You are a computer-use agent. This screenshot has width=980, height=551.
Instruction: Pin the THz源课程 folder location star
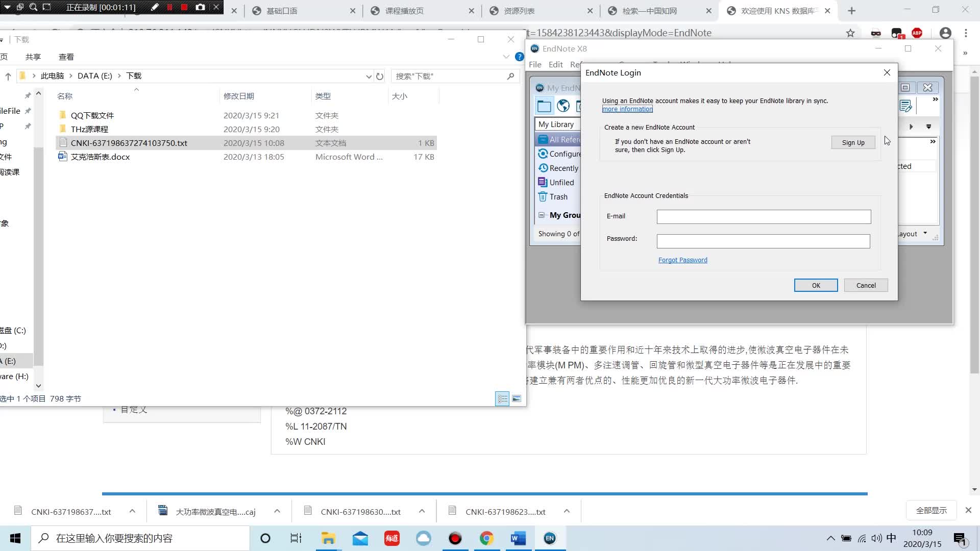tap(28, 126)
